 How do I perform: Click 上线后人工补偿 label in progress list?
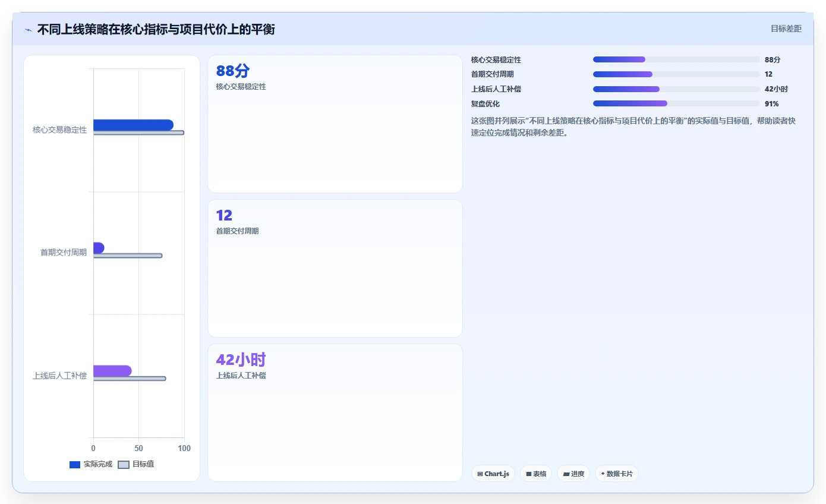pos(496,89)
